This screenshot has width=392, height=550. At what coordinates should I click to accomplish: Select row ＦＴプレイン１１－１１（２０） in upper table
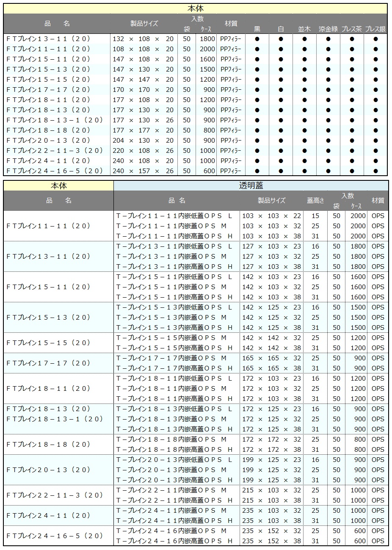pos(196,49)
